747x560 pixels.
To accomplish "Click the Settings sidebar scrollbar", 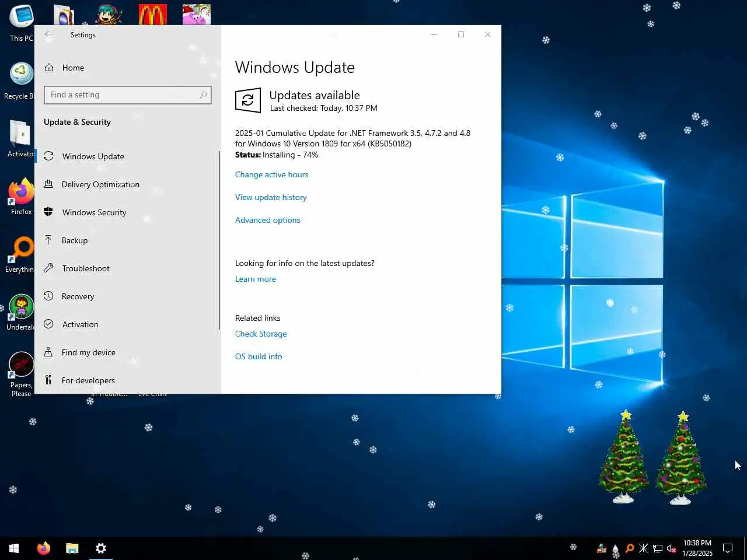I will (x=219, y=240).
